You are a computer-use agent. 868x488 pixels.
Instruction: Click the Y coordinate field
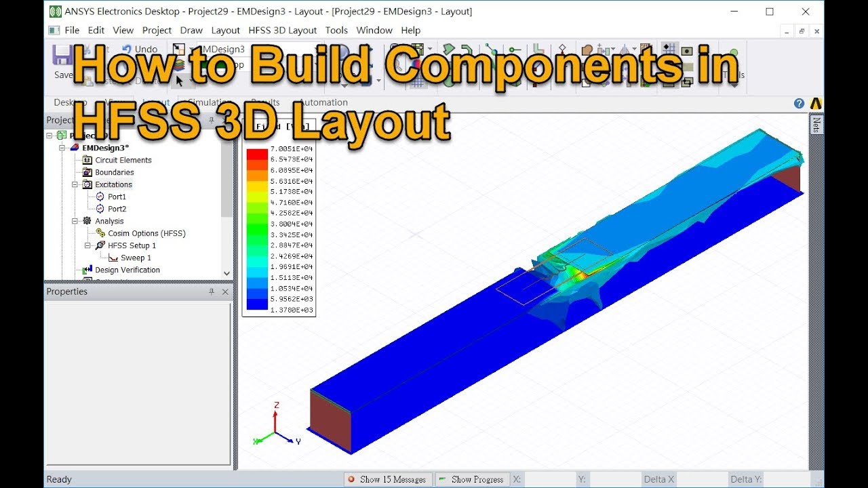614,479
